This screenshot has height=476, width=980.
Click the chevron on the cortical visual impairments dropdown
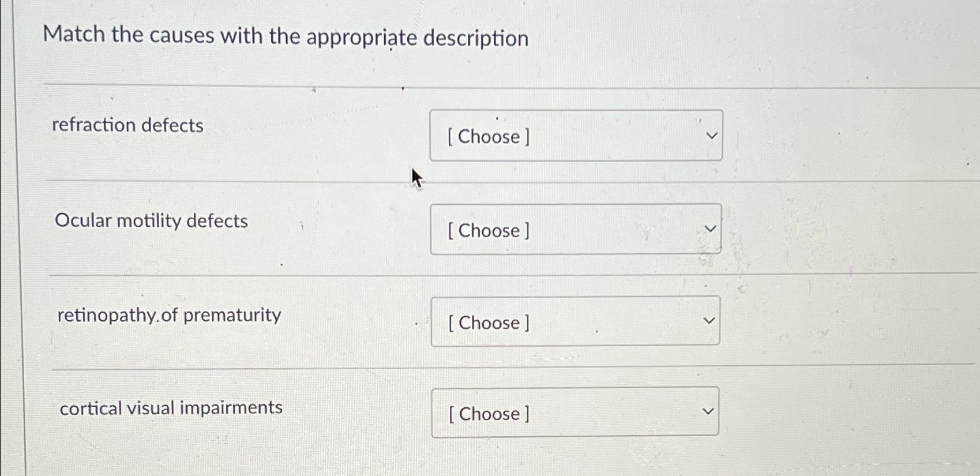tap(708, 411)
